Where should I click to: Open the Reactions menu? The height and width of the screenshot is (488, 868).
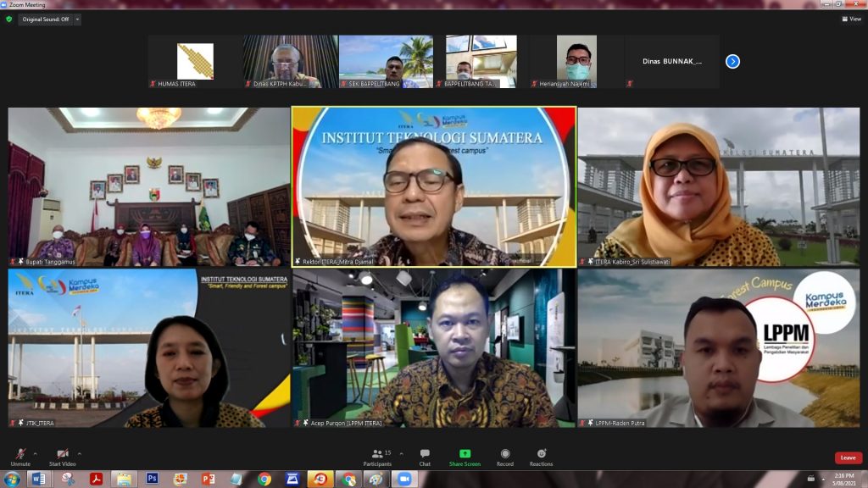tap(541, 457)
